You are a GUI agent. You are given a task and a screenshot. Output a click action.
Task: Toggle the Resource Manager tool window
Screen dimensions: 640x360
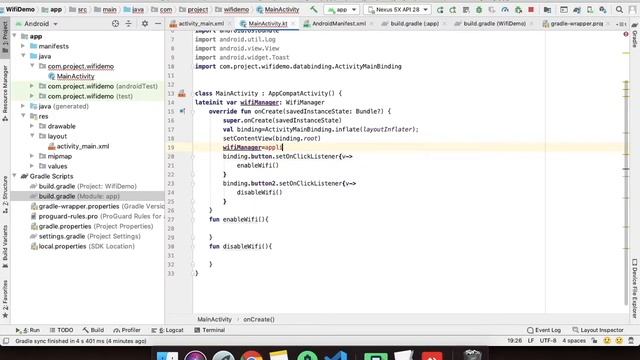coord(5,93)
